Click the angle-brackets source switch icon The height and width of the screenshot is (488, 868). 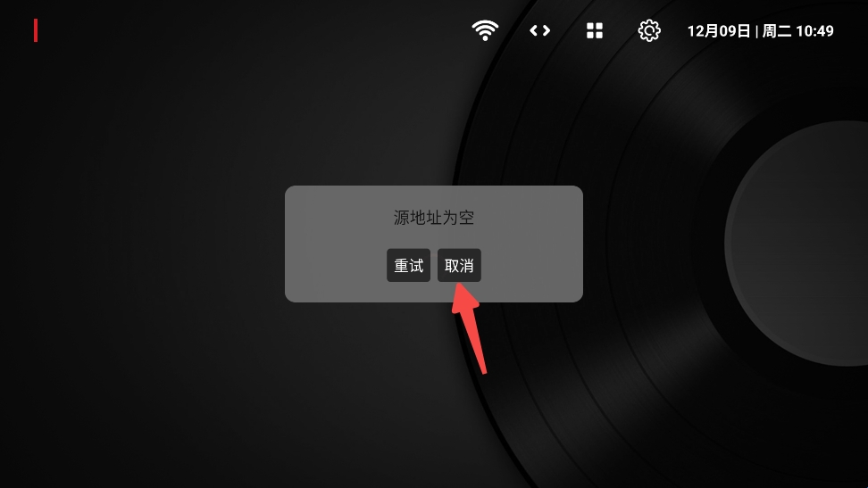click(x=539, y=30)
